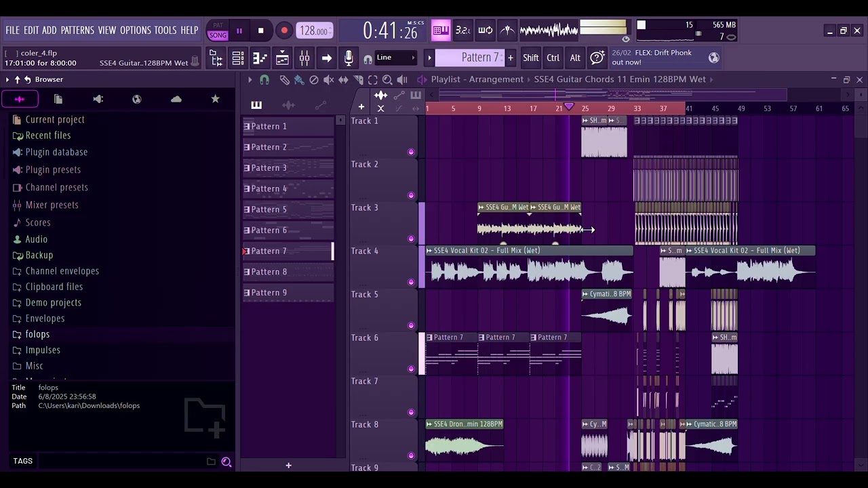The image size is (868, 488).
Task: Choose the Select tool in playlist toolbar
Action: point(372,80)
